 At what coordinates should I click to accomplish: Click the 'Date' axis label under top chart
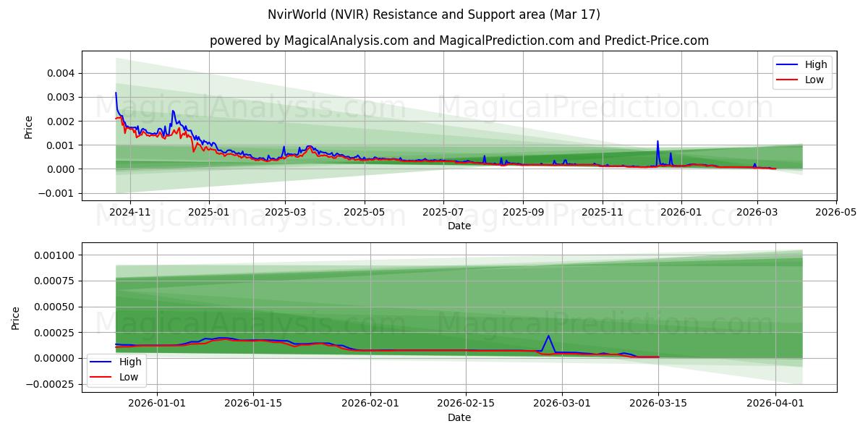pos(459,226)
